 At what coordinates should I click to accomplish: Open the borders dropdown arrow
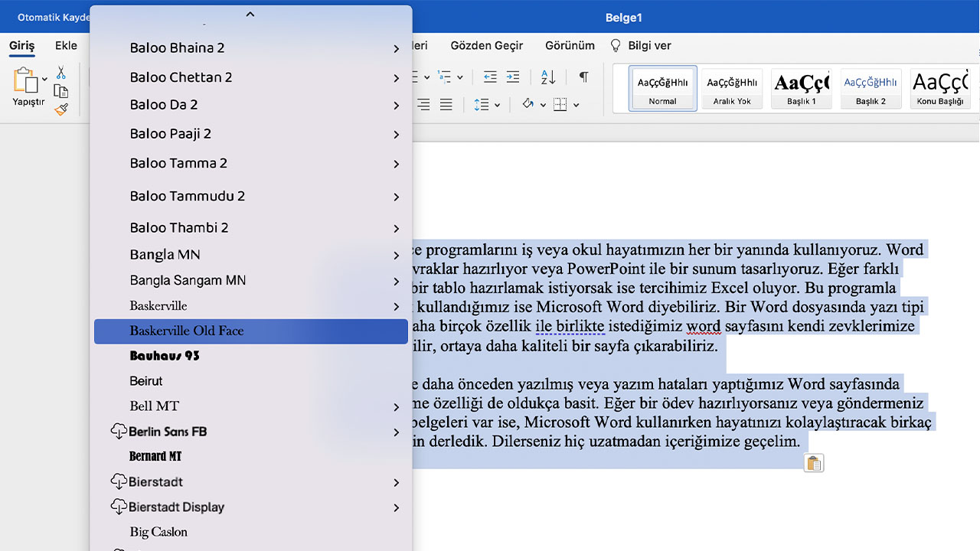(x=576, y=105)
